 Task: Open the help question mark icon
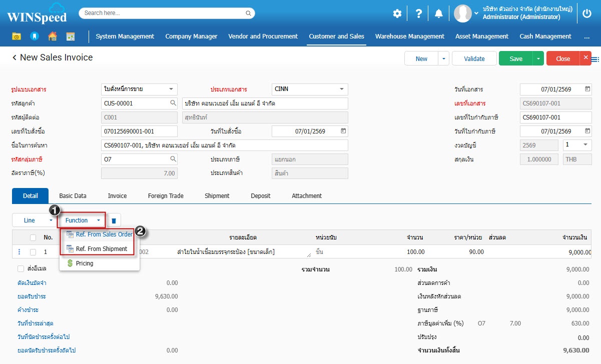[x=418, y=13]
